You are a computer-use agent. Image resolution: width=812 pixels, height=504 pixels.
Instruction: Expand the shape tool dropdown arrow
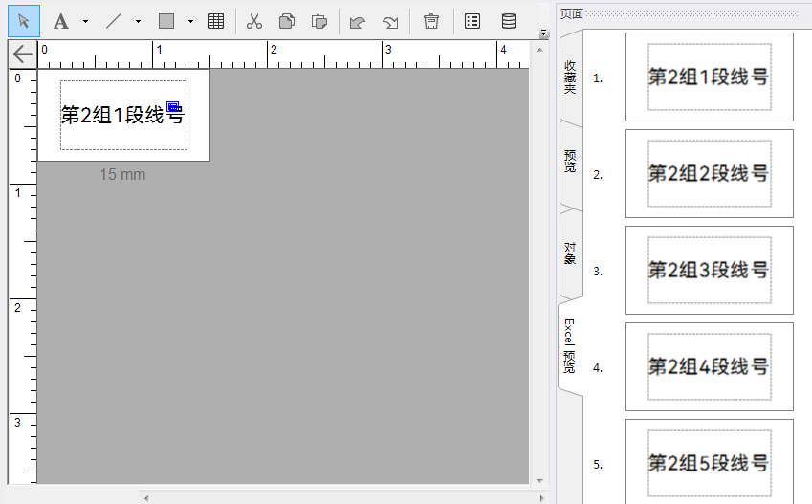tap(190, 21)
